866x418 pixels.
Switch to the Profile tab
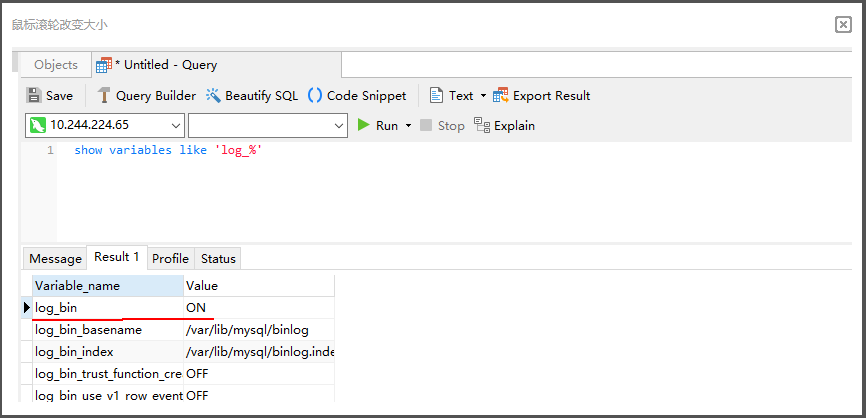(170, 259)
